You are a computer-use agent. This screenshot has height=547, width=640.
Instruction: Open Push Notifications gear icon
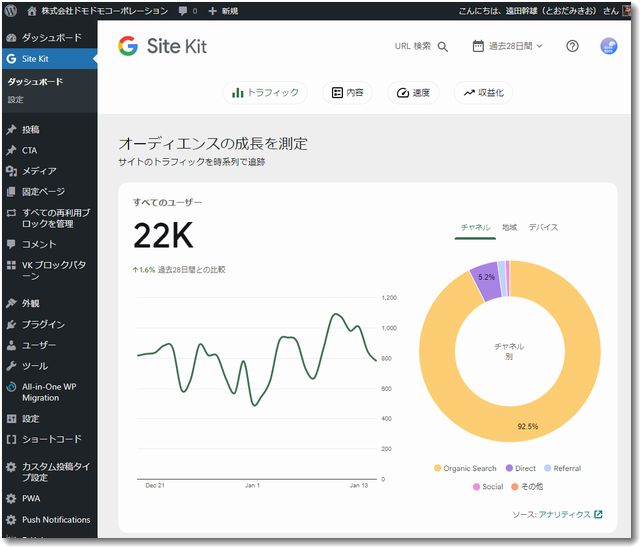point(11,520)
